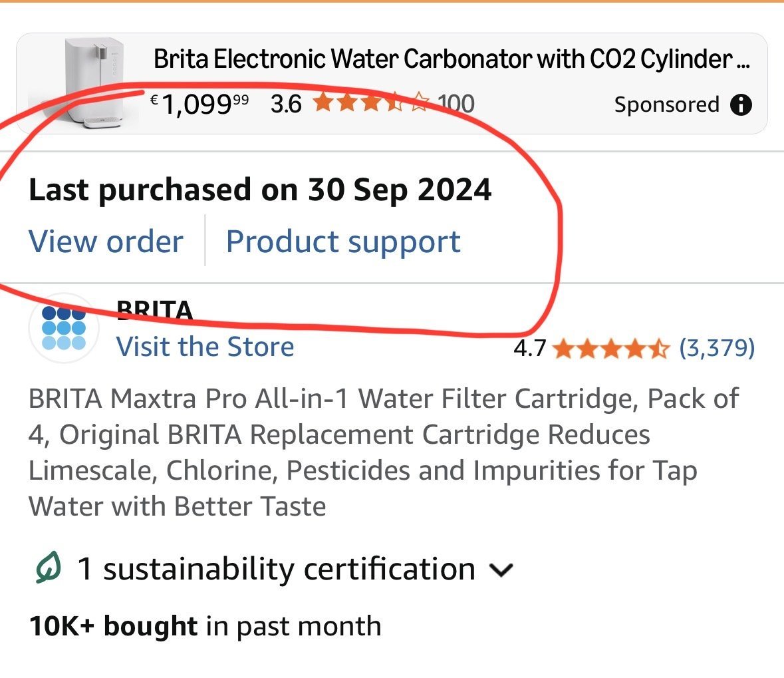Click the €1,099.99 price of the carbonator
784x678 pixels.
pyautogui.click(x=199, y=104)
